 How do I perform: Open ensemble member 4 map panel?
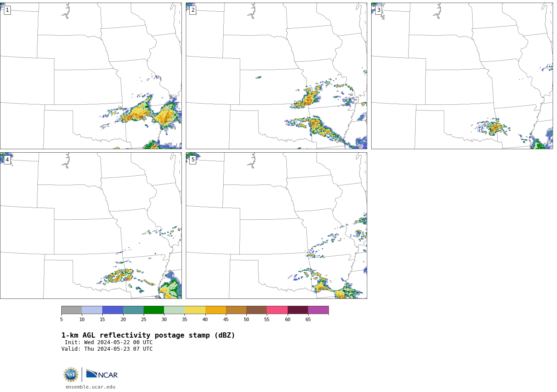pos(91,225)
